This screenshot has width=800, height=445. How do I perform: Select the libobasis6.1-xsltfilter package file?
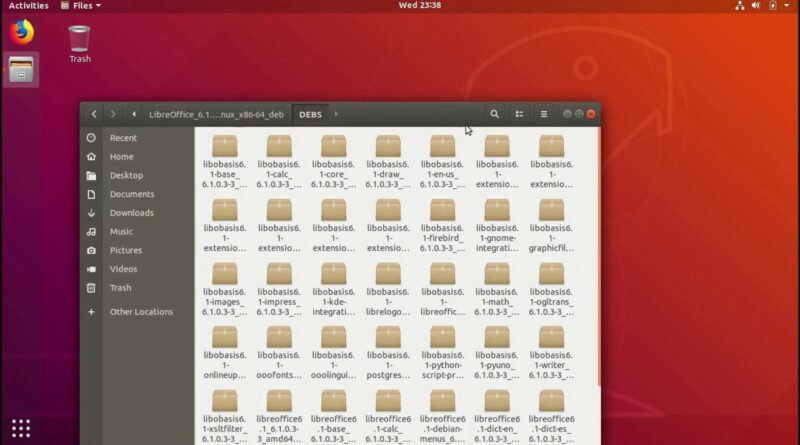pyautogui.click(x=224, y=416)
